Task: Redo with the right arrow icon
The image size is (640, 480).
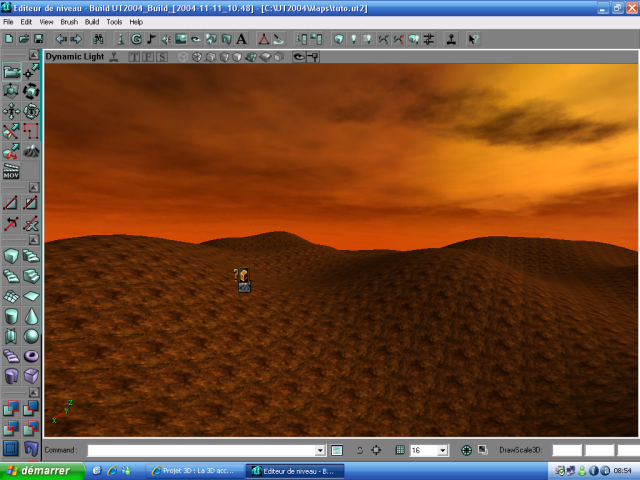Action: tap(76, 39)
